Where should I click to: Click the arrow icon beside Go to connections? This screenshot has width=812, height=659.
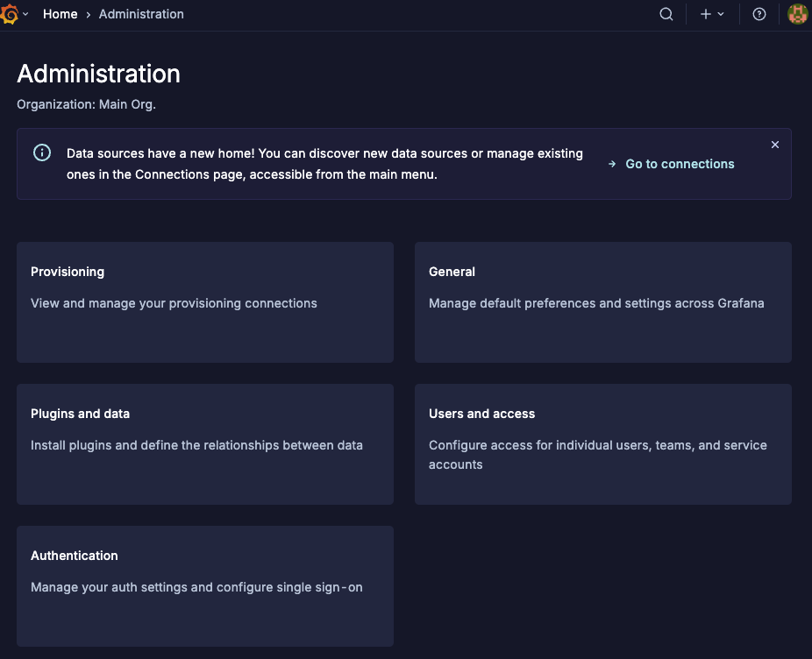tap(612, 164)
